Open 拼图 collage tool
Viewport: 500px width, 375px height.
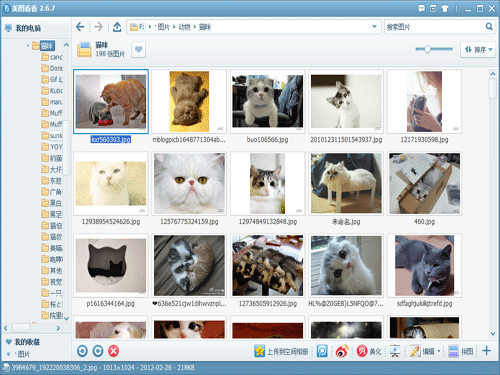point(461,351)
